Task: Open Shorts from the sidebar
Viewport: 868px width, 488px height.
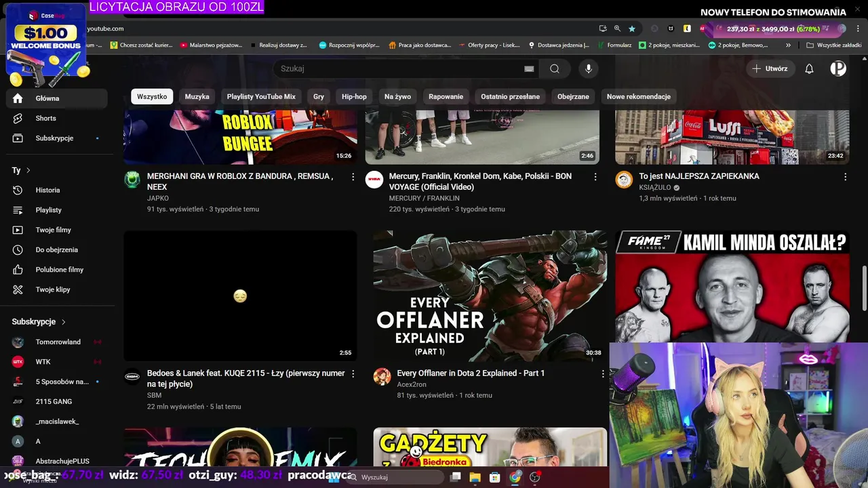Action: coord(57,118)
